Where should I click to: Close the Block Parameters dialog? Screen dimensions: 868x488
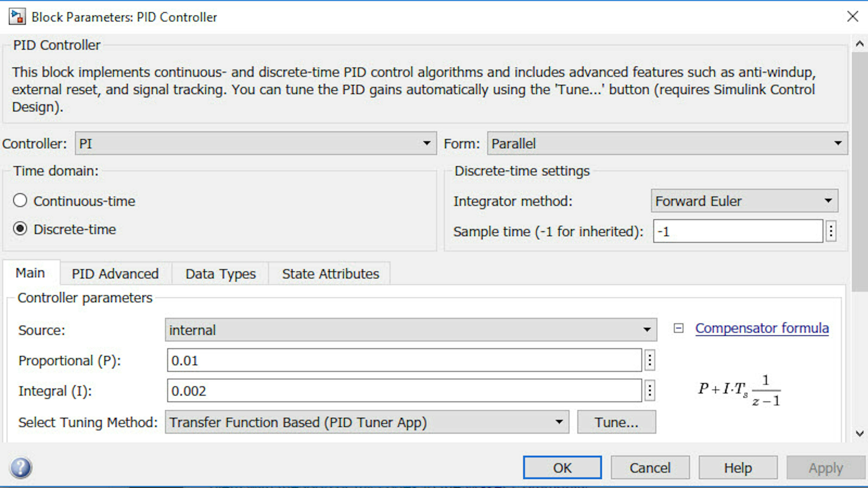tap(853, 16)
